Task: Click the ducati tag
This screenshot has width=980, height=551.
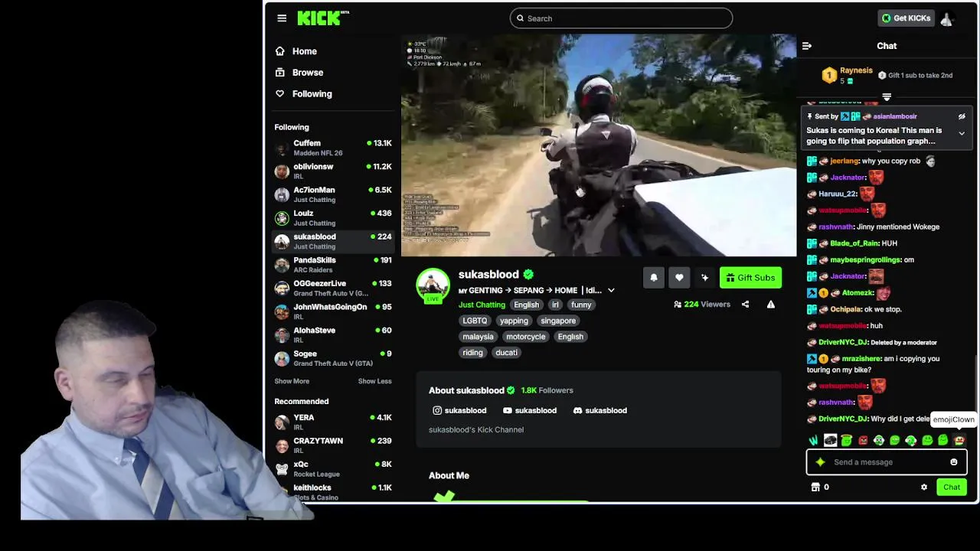Action: pyautogui.click(x=506, y=353)
